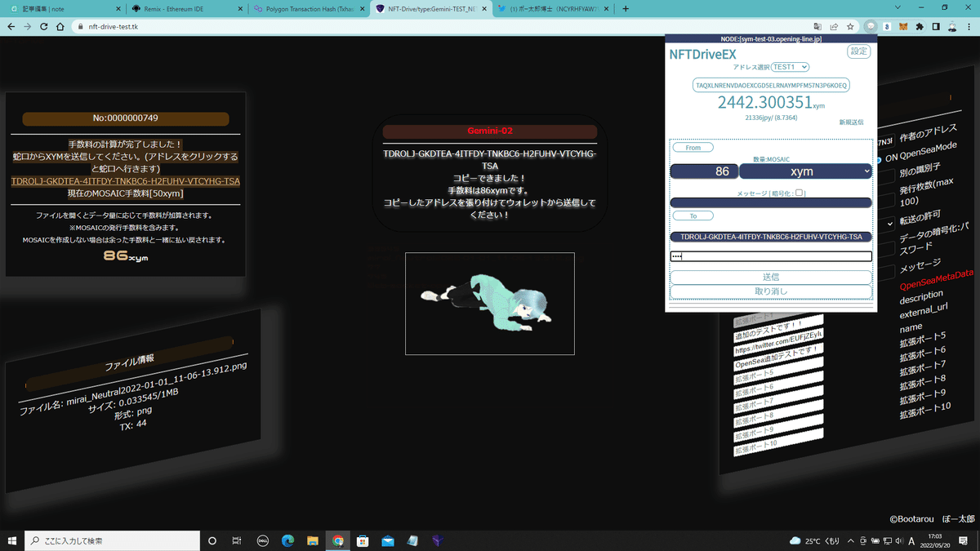Click the TAQXLNRENVDAOEXCGD5 wallet address box

[771, 85]
